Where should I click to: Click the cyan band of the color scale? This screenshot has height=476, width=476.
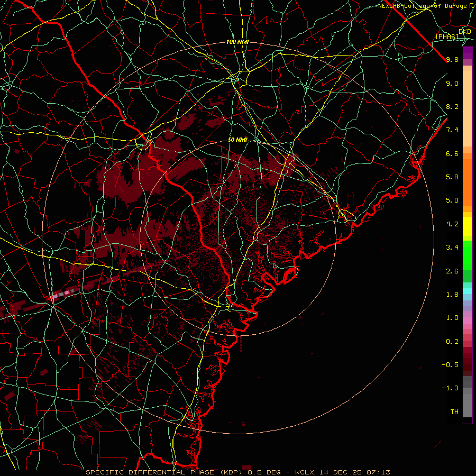(467, 291)
